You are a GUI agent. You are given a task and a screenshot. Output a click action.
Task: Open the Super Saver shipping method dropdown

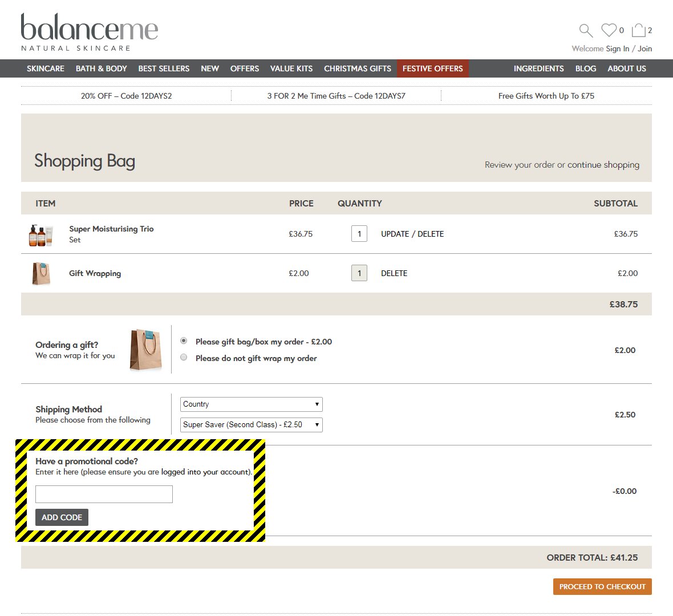pyautogui.click(x=251, y=424)
